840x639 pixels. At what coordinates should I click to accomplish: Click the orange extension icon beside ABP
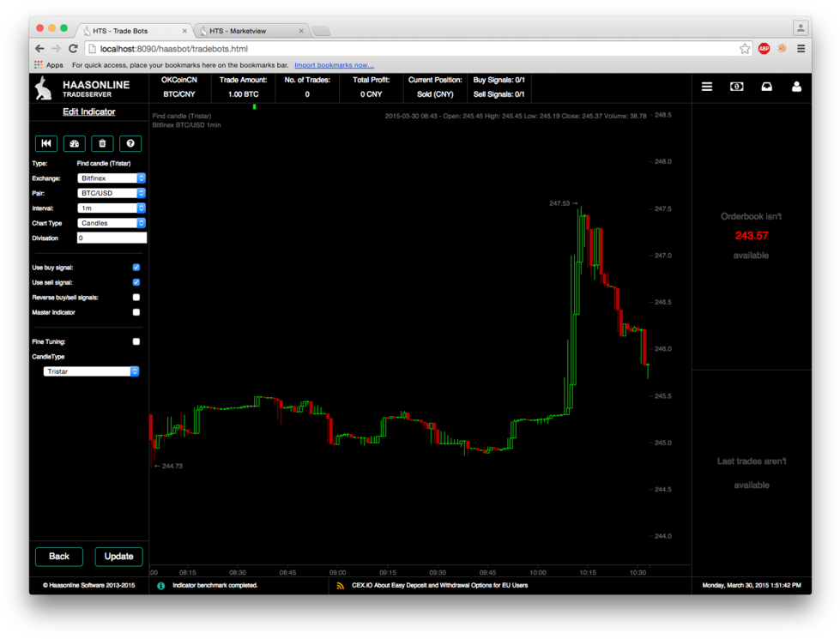point(783,49)
